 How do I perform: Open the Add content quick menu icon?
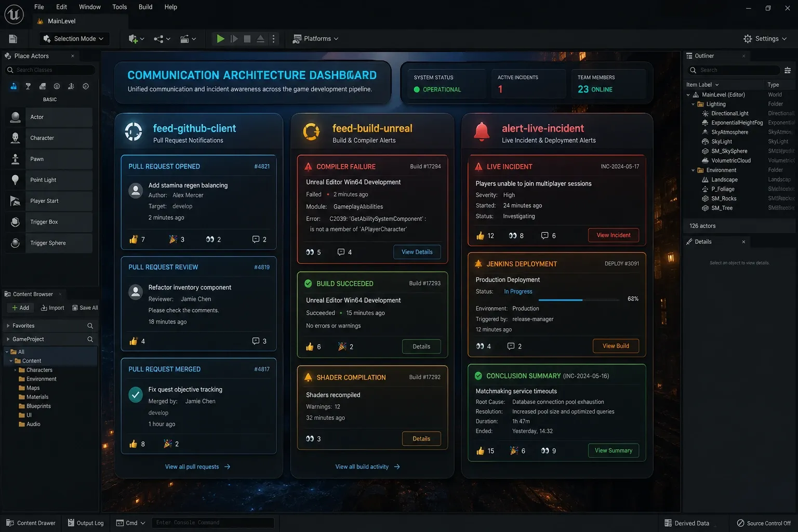pyautogui.click(x=136, y=38)
